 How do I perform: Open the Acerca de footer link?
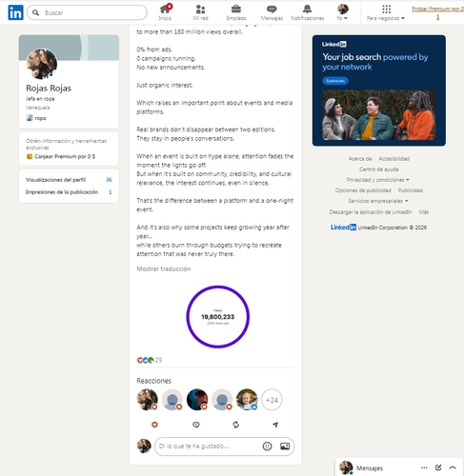360,159
